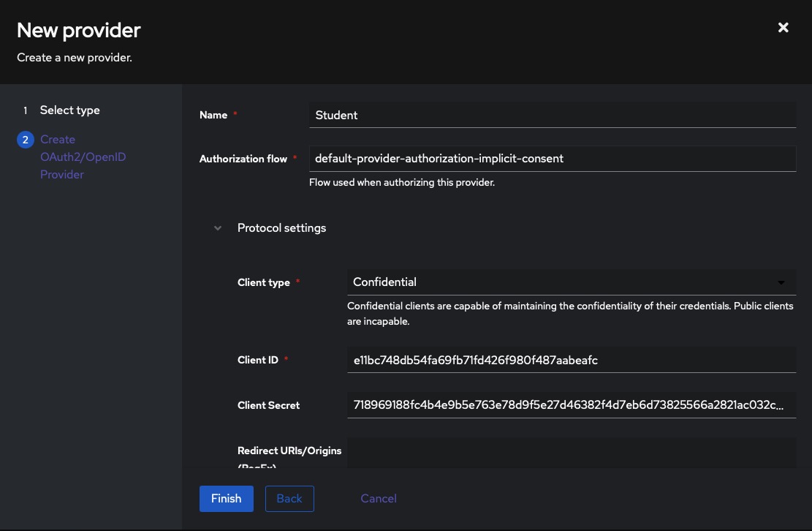Click the Back button
The width and height of the screenshot is (812, 531).
point(289,498)
